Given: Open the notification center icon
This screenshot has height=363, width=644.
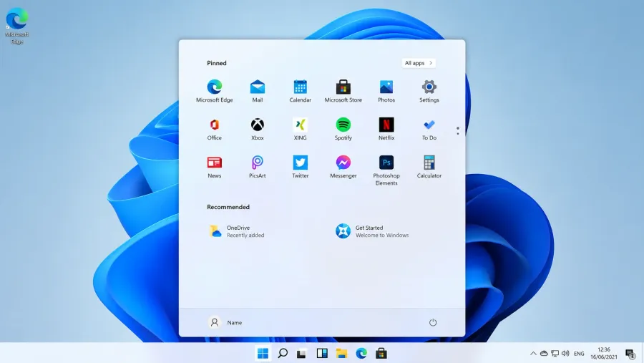Looking at the screenshot, I should point(630,353).
